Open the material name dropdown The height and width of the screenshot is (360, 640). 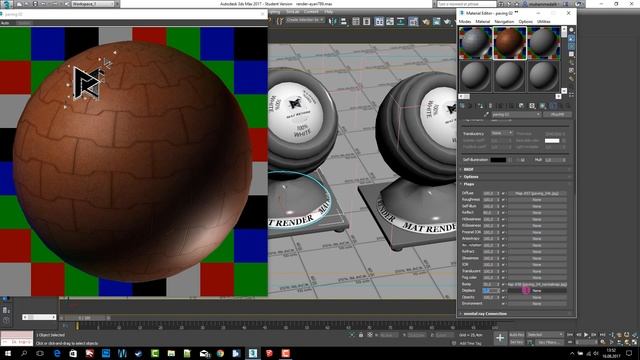coord(516,115)
